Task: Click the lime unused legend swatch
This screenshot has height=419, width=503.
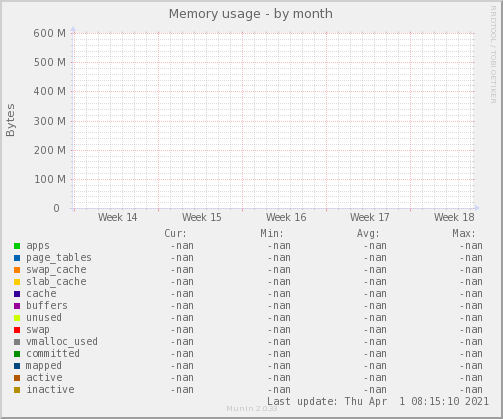Action: pyautogui.click(x=17, y=318)
